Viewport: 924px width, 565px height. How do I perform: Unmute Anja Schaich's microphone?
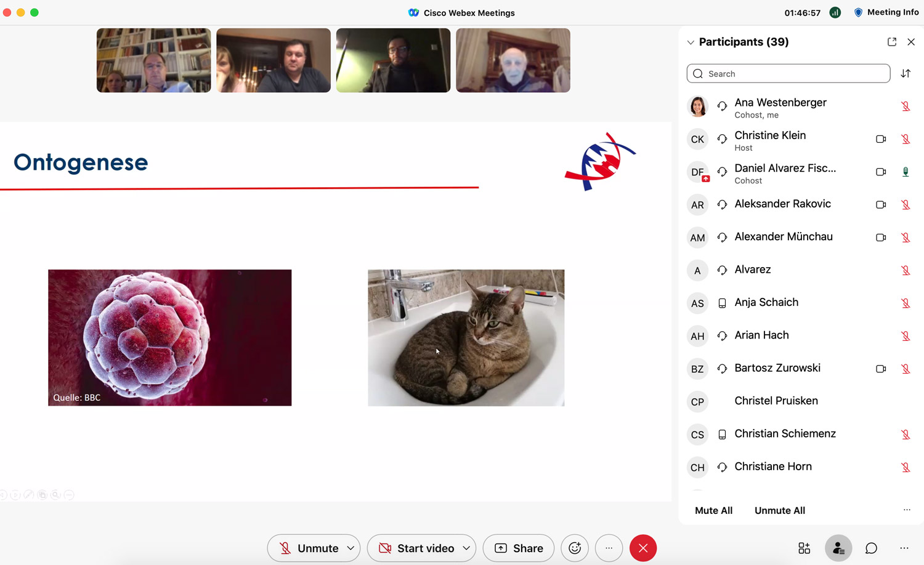(906, 303)
